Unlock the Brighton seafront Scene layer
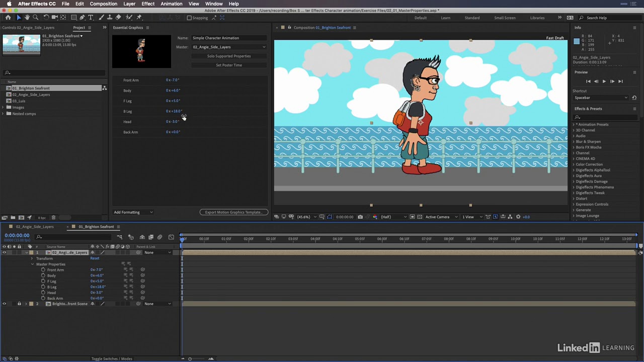 point(19,304)
